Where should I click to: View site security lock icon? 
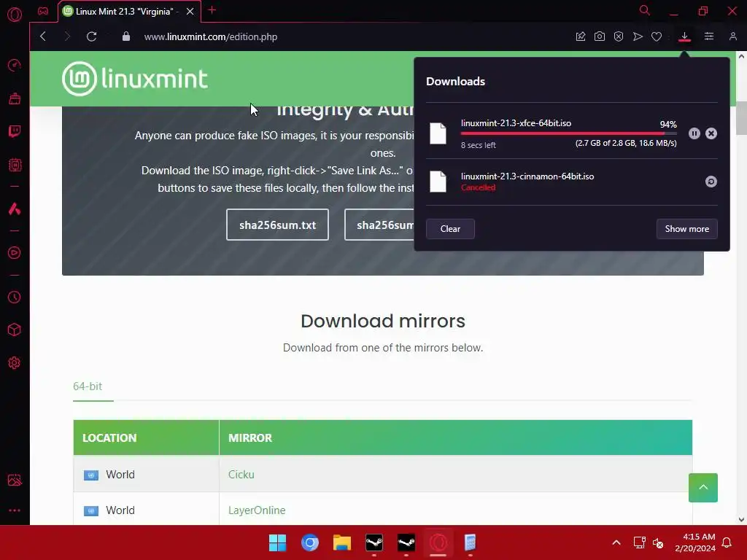point(125,36)
